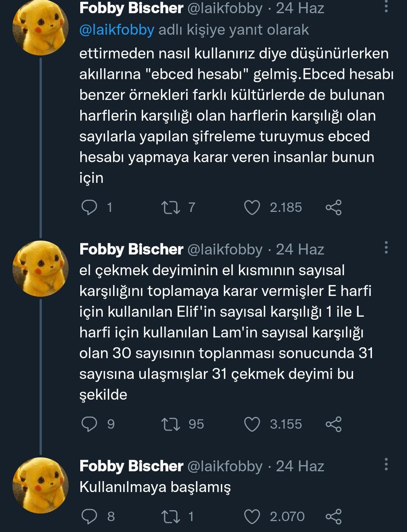
Task: Like the tweet showing 2.185 likes
Action: point(252,207)
